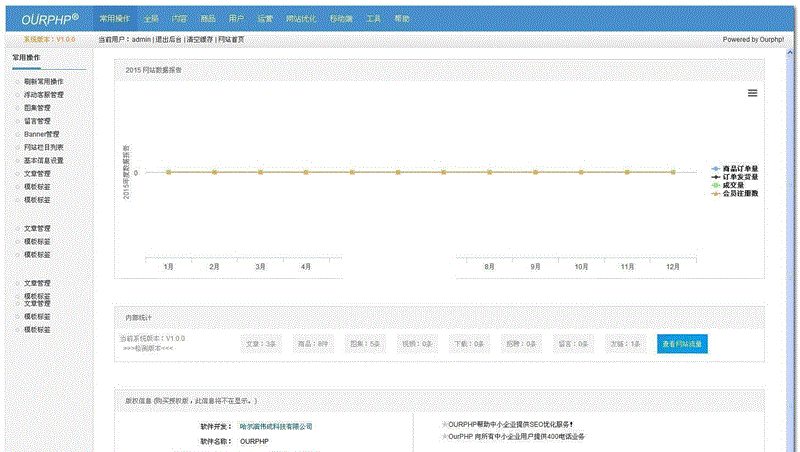
Task: Open the chart hamburger menu icon
Action: [x=752, y=93]
